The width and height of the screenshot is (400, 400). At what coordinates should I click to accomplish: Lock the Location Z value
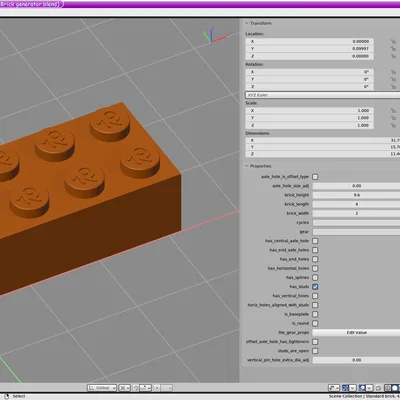(393, 56)
